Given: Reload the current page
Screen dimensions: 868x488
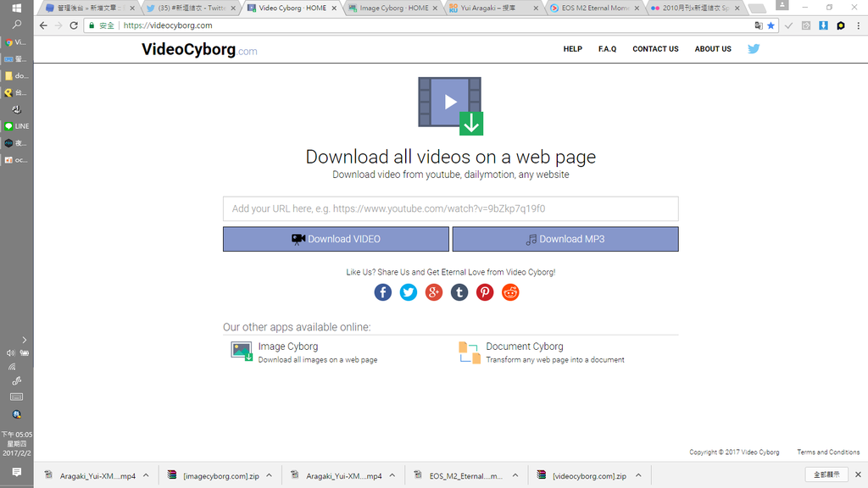Looking at the screenshot, I should click(x=74, y=25).
